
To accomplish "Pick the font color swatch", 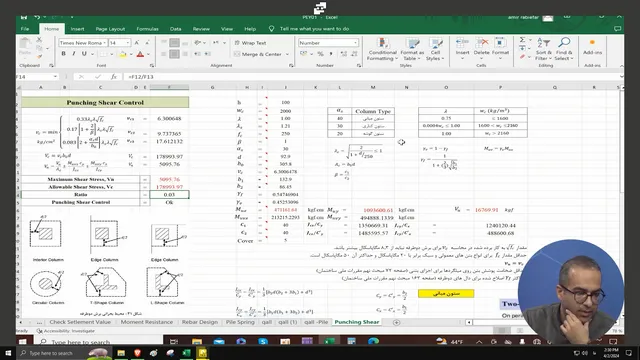I will tap(140, 54).
